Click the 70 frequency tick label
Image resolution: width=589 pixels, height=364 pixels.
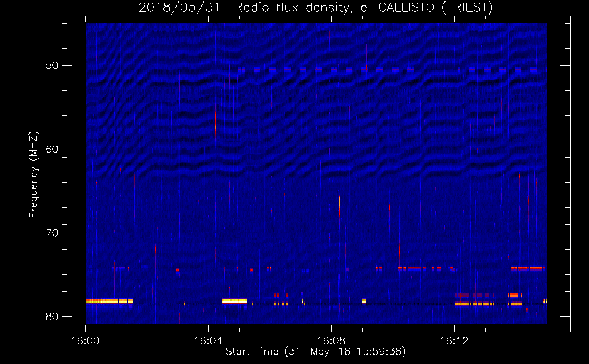(x=52, y=233)
